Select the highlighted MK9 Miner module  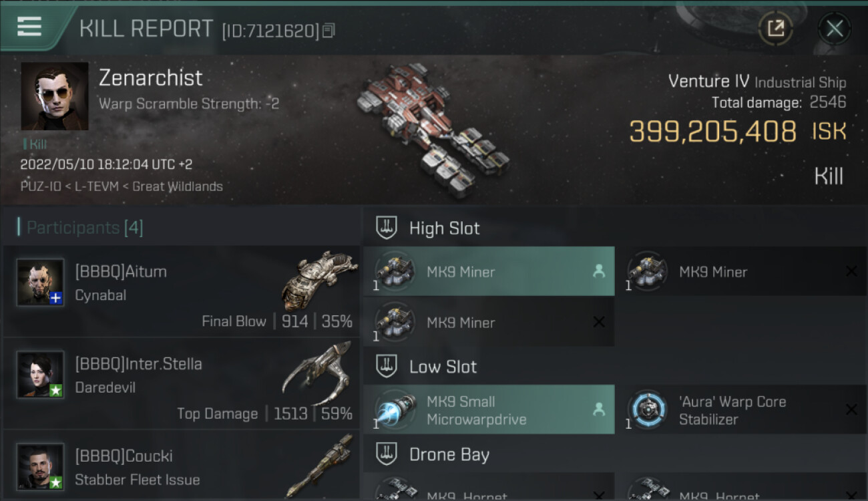click(489, 271)
